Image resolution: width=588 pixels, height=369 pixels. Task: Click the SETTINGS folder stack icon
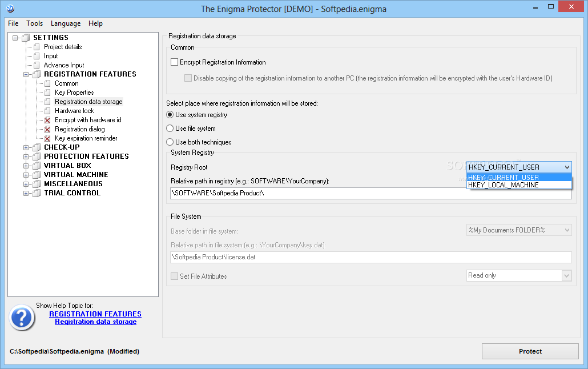26,38
